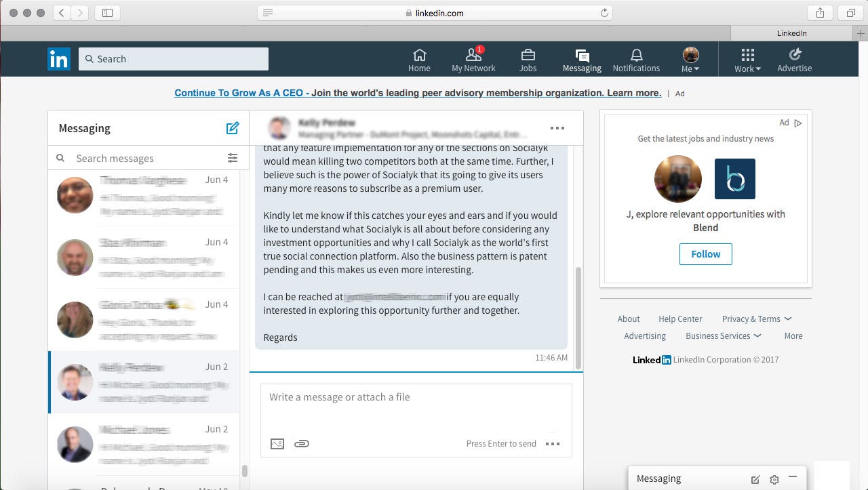Minimize the bottom Messaging bar
This screenshot has height=490, width=868.
[x=793, y=478]
